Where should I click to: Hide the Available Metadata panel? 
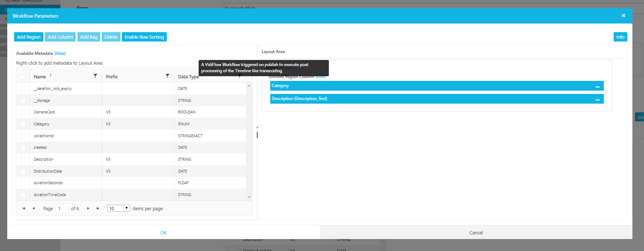tap(60, 53)
